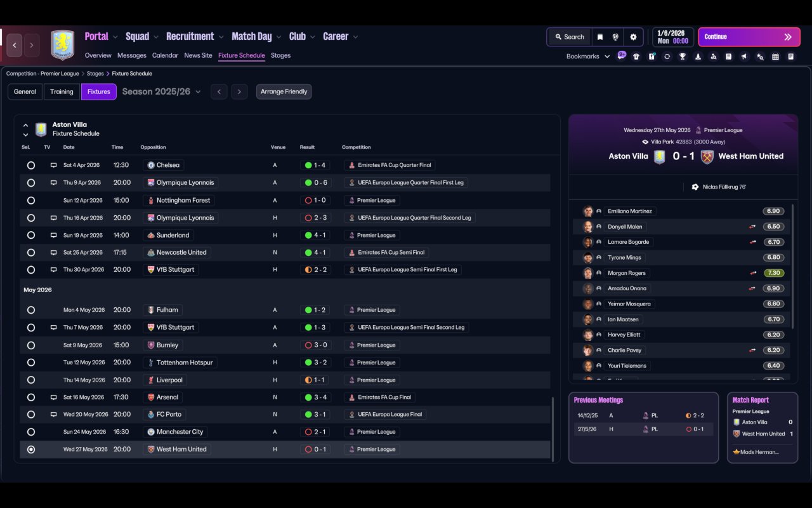
Task: Click the 3 - 4 result for Arsenal fixture
Action: click(316, 398)
